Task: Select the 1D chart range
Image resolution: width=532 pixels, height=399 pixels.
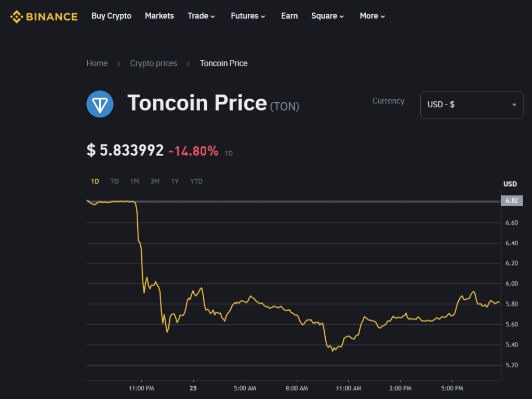Action: point(95,181)
